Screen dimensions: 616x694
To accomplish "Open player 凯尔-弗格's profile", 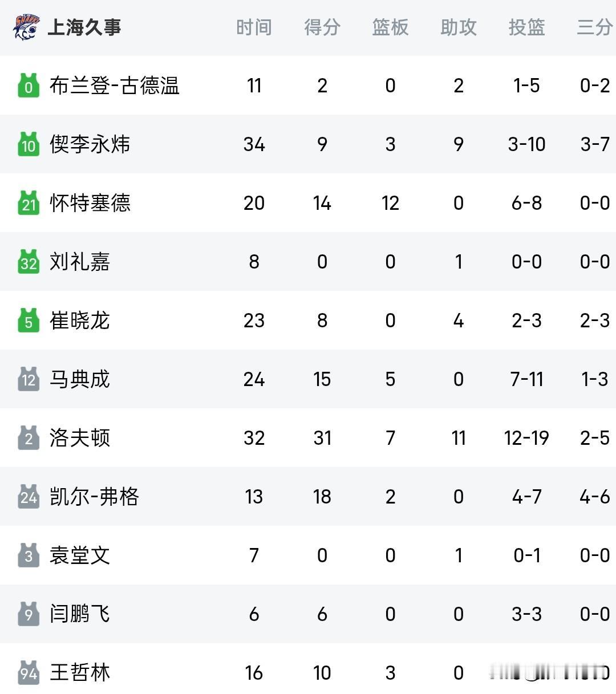I will point(95,497).
